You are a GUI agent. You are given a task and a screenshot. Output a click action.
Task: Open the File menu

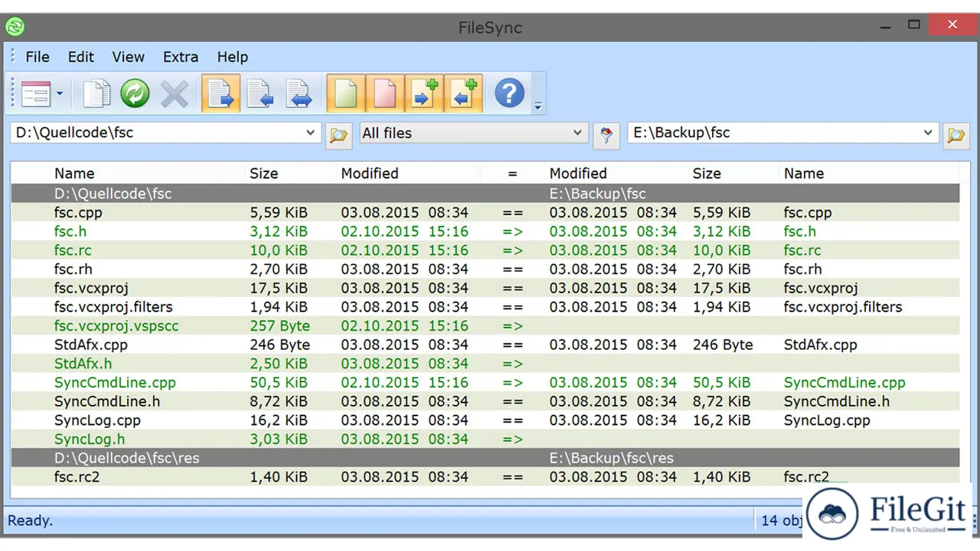coord(37,57)
